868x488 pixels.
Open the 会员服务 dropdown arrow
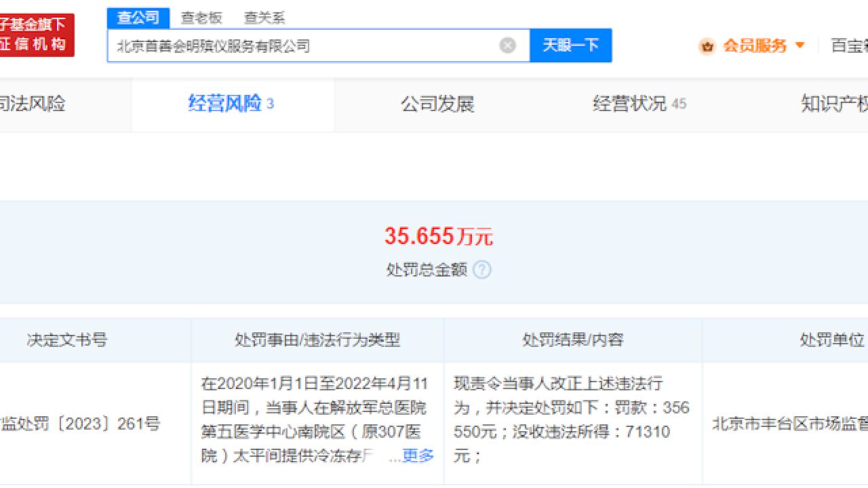point(800,45)
